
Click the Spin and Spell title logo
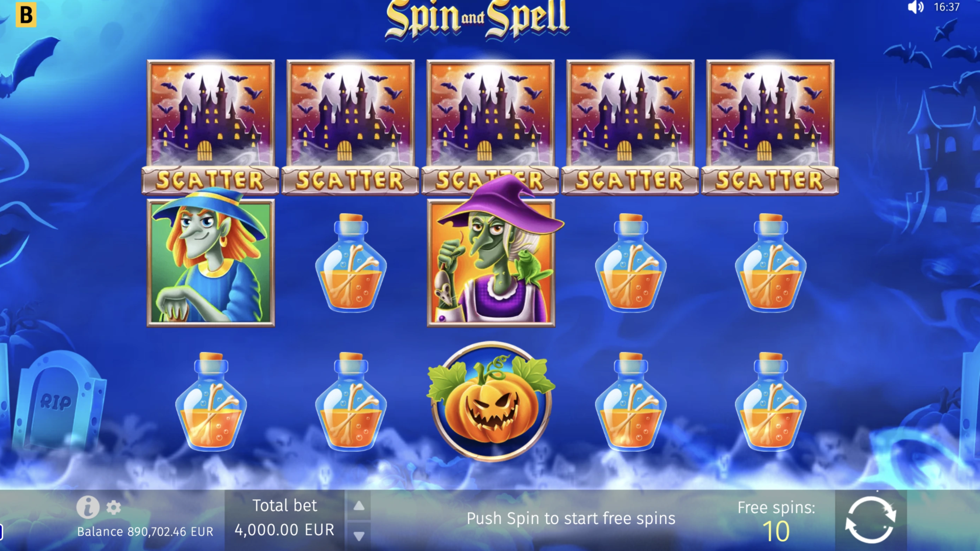pyautogui.click(x=477, y=19)
